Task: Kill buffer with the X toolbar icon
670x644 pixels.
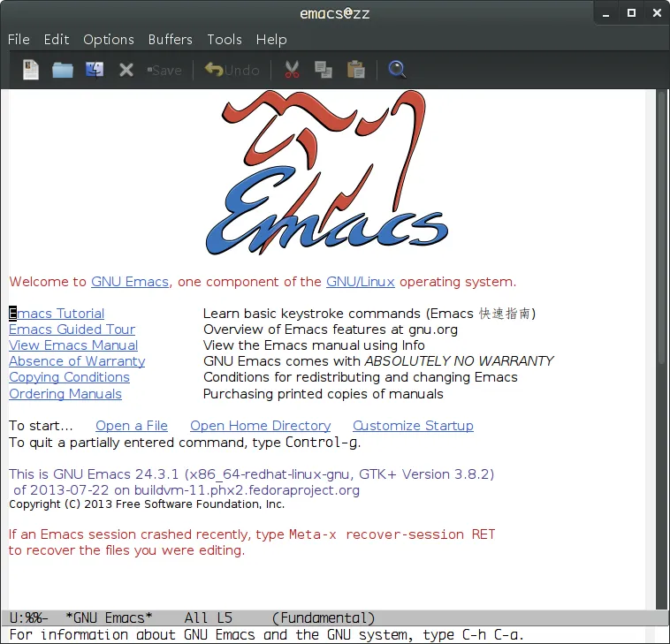Action: click(126, 70)
